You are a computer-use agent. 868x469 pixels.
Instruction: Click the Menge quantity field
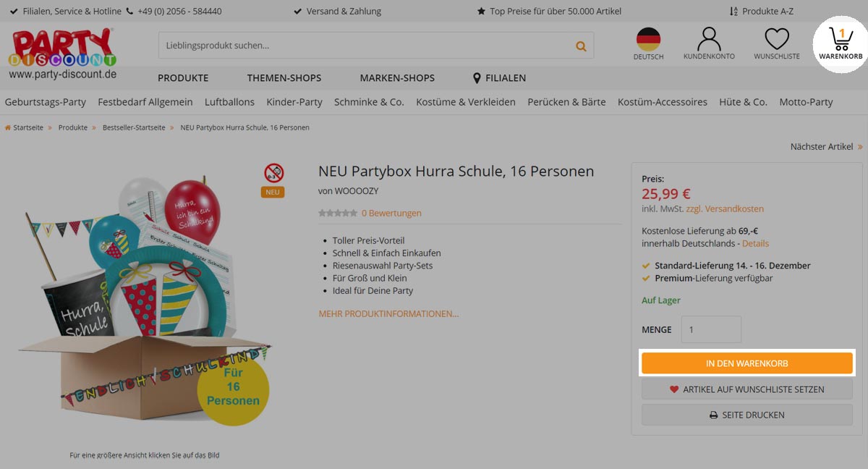pos(711,329)
